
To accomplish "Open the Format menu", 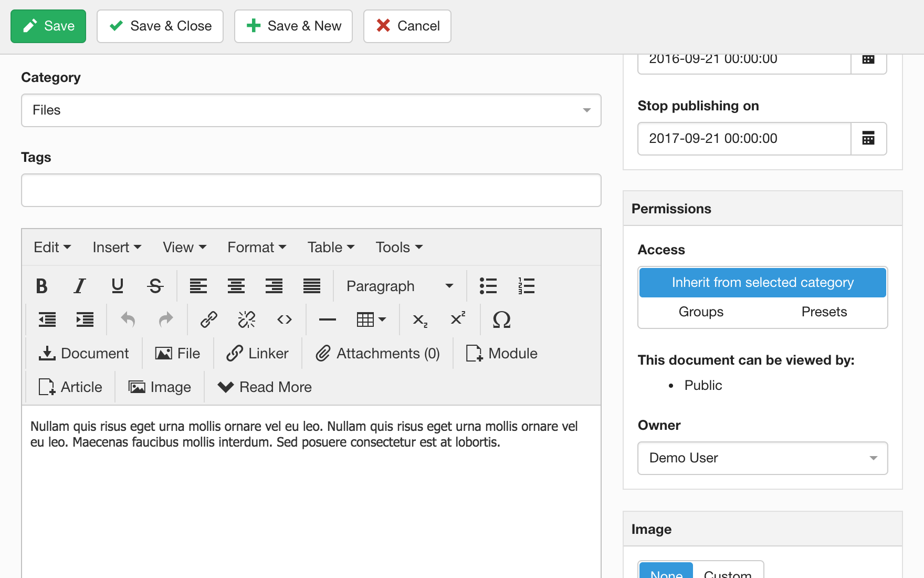I will (x=256, y=247).
